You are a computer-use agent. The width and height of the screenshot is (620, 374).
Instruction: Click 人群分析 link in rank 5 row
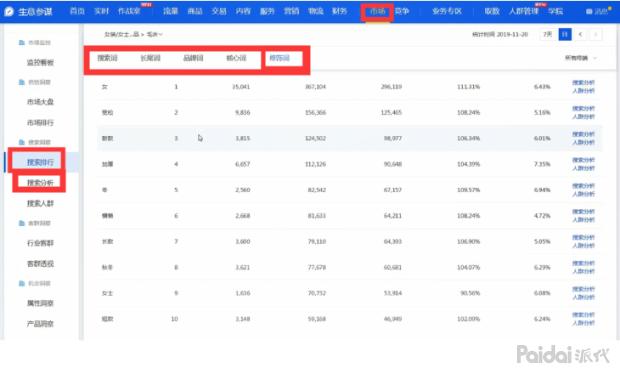[583, 194]
